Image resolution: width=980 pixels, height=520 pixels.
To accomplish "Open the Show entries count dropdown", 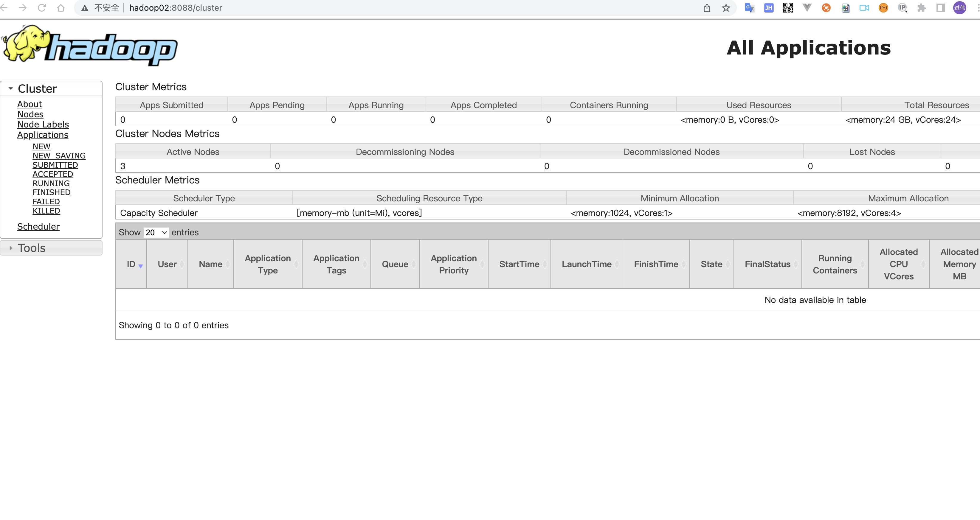I will pos(156,232).
